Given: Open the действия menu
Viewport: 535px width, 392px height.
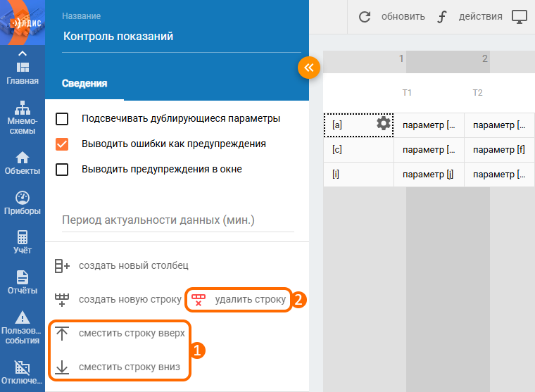Looking at the screenshot, I should [480, 16].
